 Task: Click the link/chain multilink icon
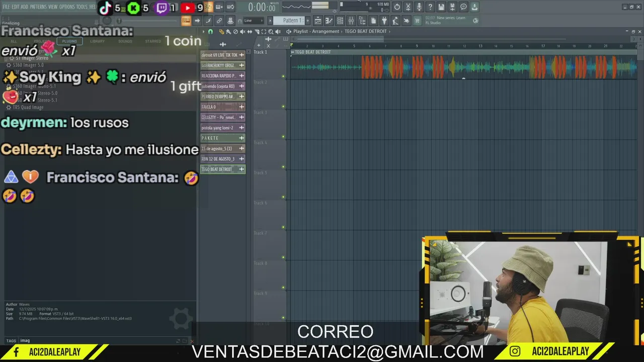(219, 21)
